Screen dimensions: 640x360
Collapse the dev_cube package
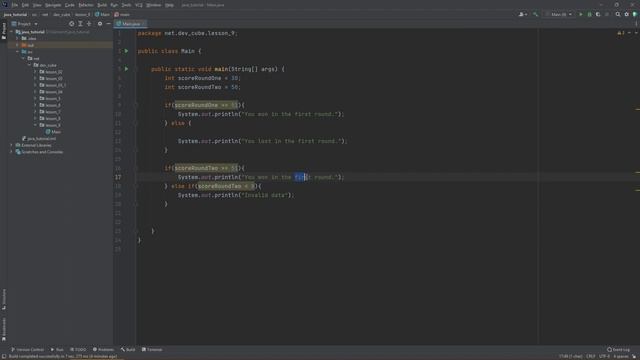click(29, 65)
